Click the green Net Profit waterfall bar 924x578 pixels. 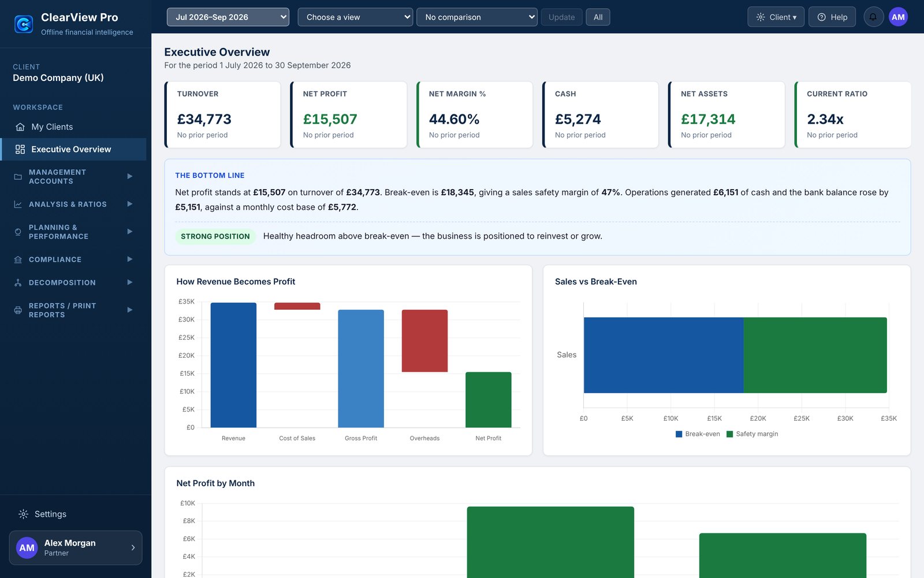(489, 400)
